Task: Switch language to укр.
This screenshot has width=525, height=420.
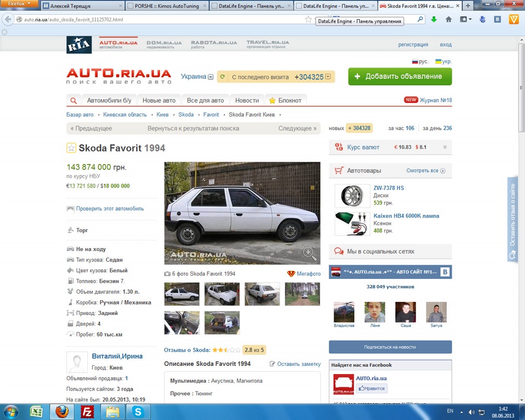Action: (x=444, y=62)
